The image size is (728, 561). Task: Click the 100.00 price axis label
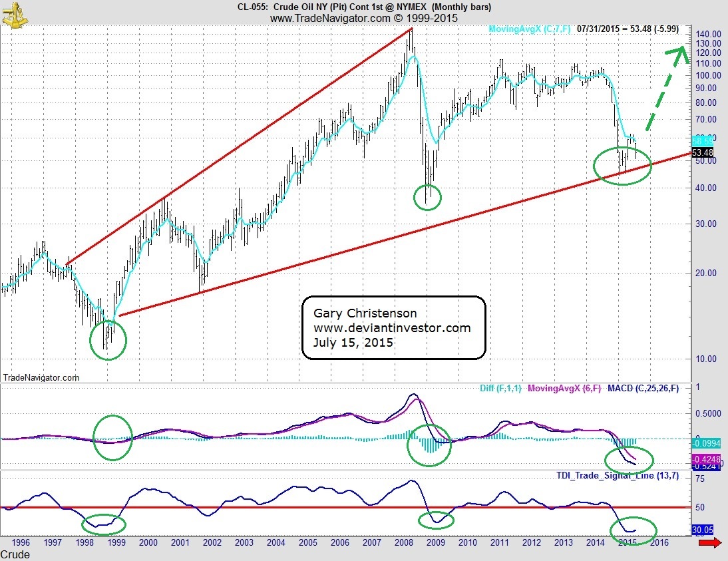[709, 75]
